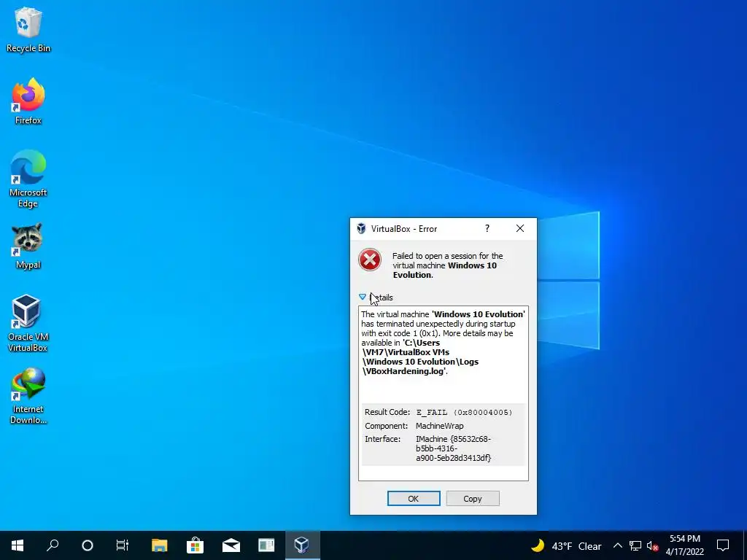Open the Action Center notifications icon
The height and width of the screenshot is (560, 747).
[723, 545]
